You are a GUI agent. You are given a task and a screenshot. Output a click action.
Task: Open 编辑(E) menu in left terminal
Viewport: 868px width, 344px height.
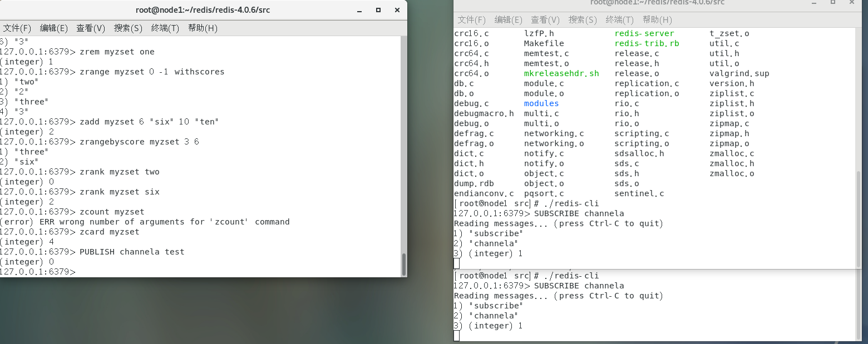point(53,28)
